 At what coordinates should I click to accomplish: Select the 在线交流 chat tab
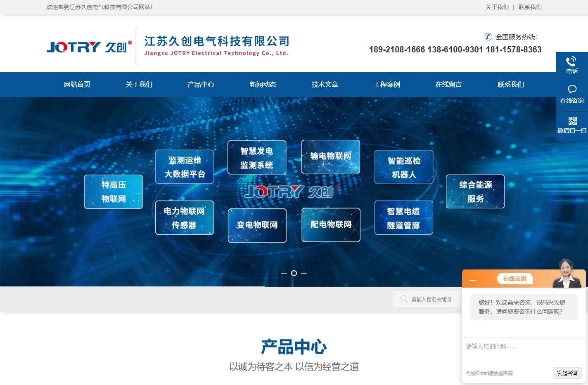[515, 279]
